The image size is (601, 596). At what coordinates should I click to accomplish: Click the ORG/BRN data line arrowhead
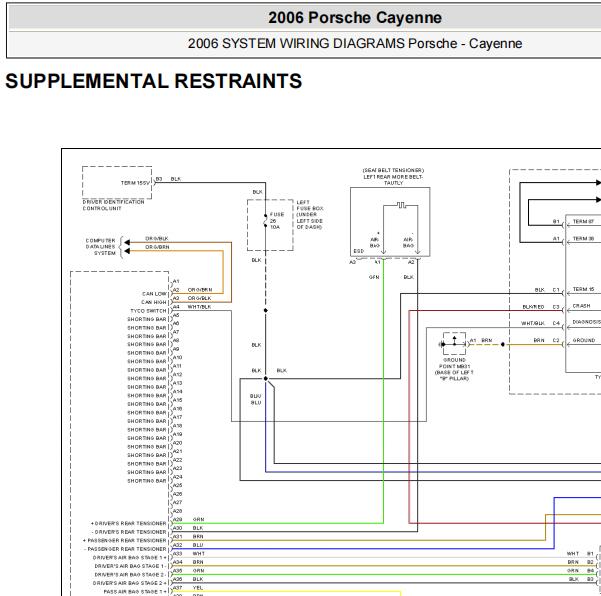(127, 251)
